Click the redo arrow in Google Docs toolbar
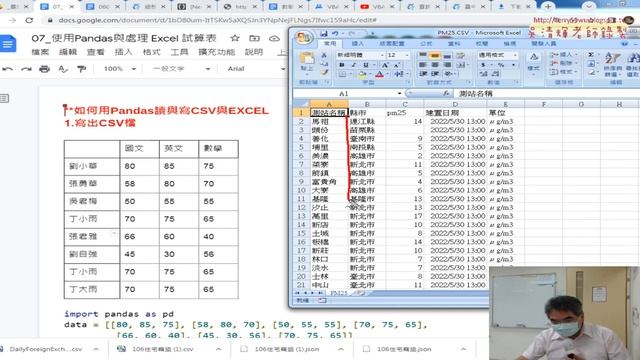640x360 pixels. (26, 69)
